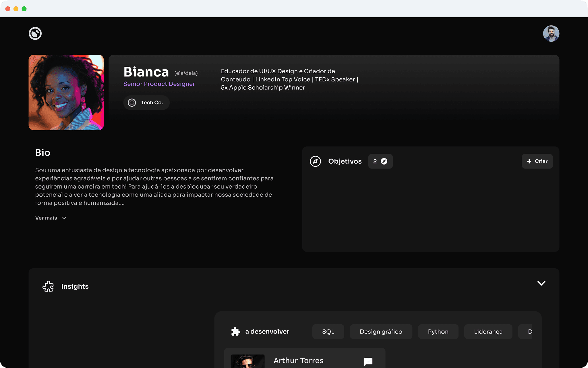
Task: Click the Insights puzzle outline icon
Action: coord(48,286)
